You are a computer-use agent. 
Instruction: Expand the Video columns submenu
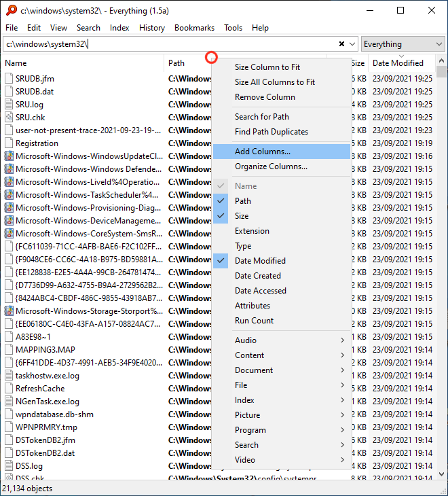click(282, 460)
